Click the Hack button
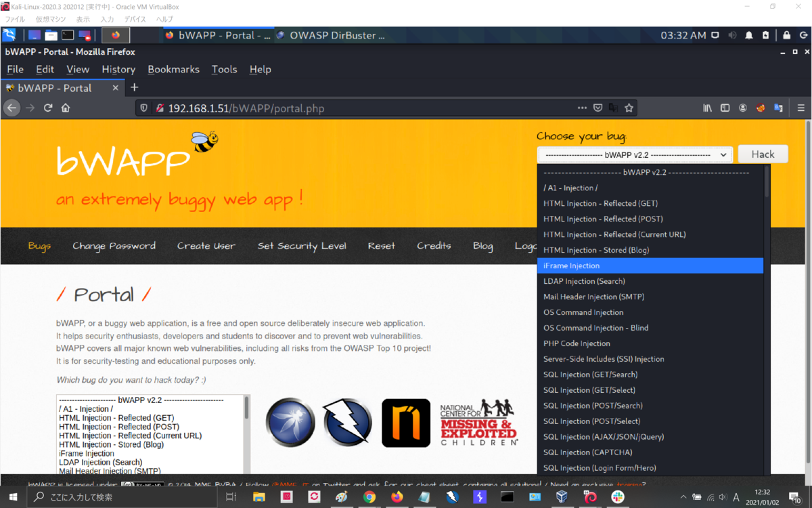The height and width of the screenshot is (508, 812). click(763, 154)
